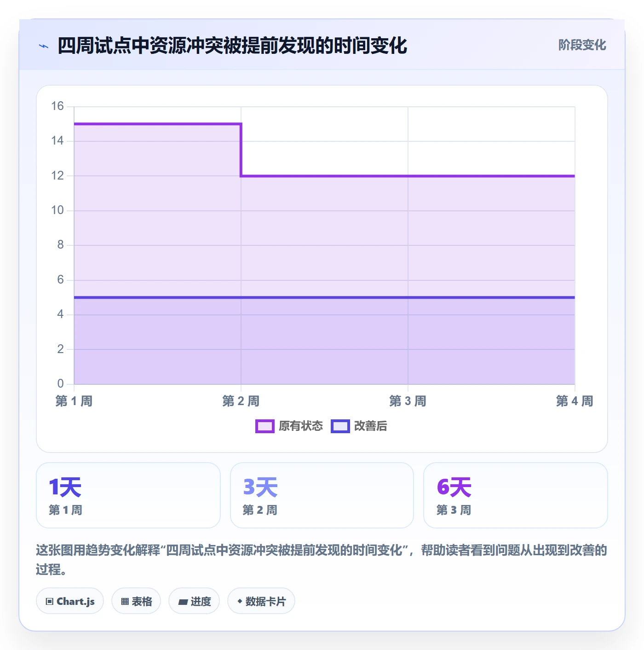Click the lightning bolt icon beside the title

click(x=44, y=46)
